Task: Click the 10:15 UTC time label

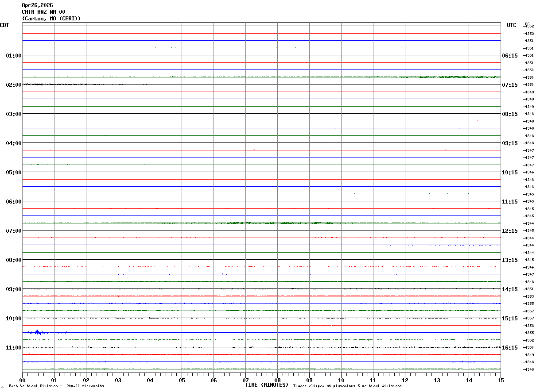Action: pos(510,172)
